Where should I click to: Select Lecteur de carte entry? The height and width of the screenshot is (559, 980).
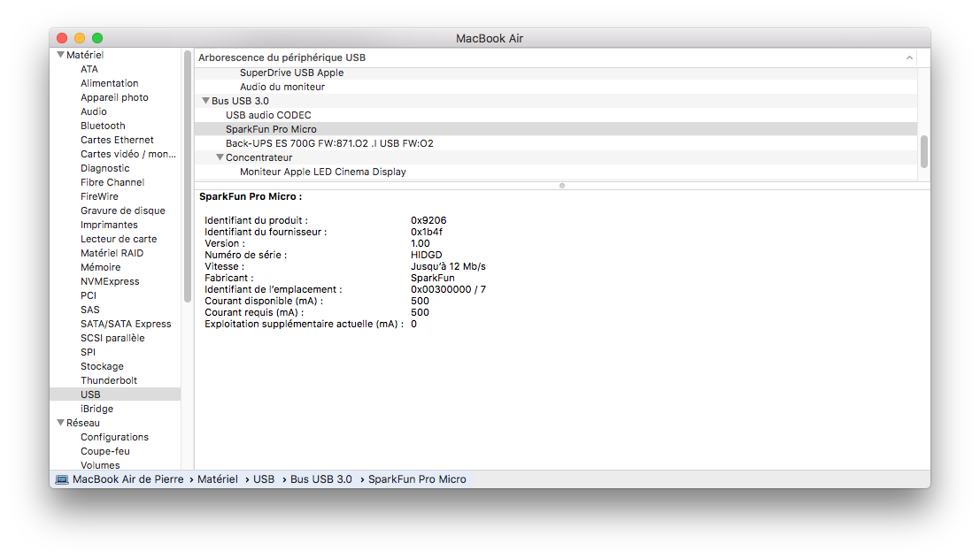click(x=119, y=239)
